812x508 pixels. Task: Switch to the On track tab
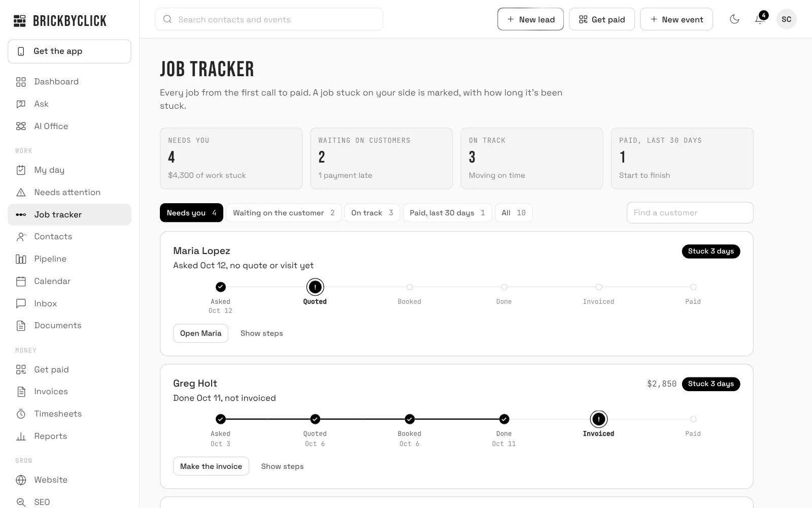coord(372,213)
